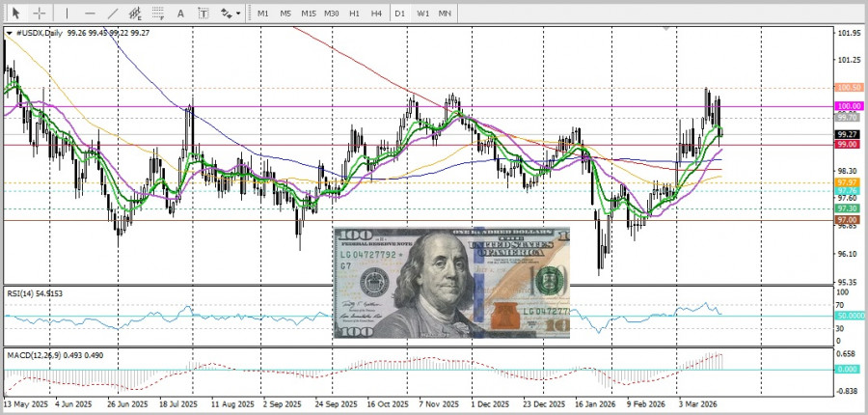
Task: Choose the text 'A' tool
Action: (x=180, y=13)
